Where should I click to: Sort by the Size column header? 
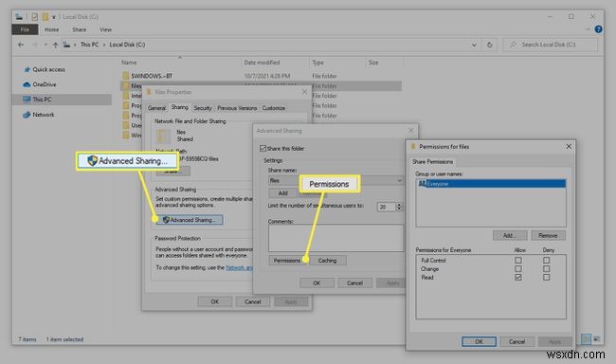point(373,63)
